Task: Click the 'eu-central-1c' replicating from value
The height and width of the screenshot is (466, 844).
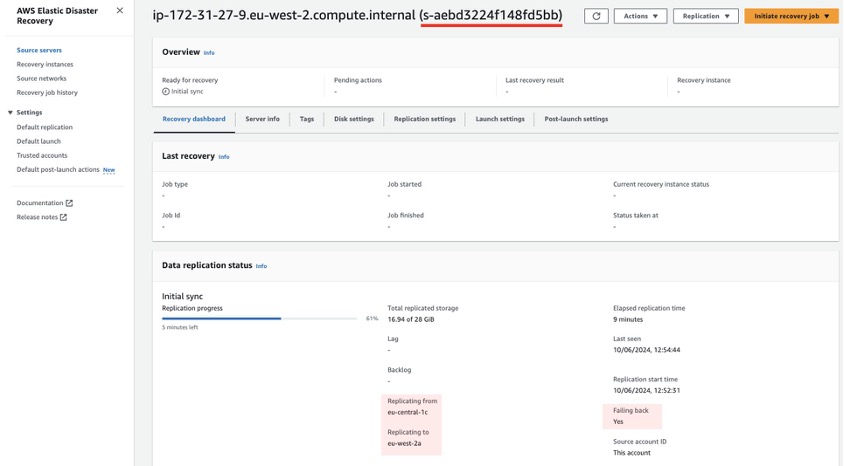Action: (407, 412)
